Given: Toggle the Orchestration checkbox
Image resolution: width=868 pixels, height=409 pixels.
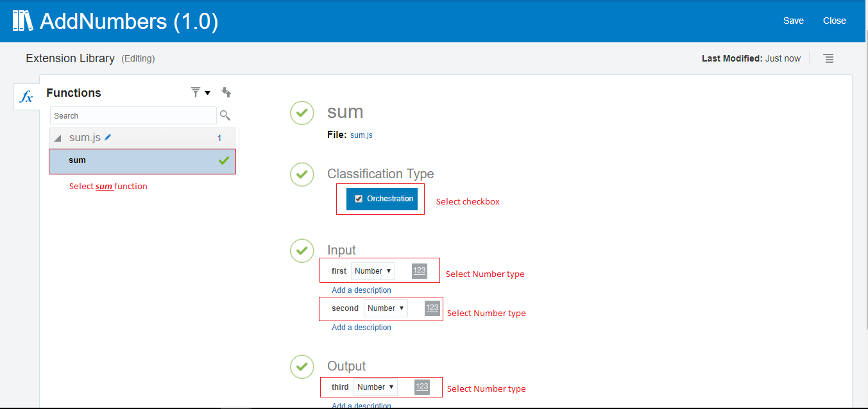Looking at the screenshot, I should click(359, 199).
